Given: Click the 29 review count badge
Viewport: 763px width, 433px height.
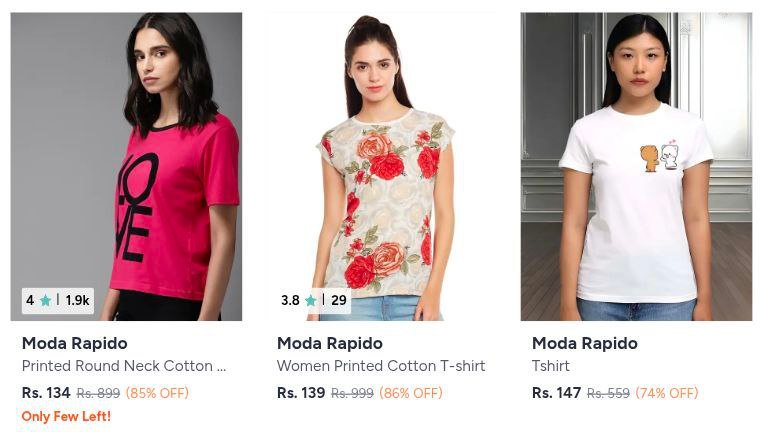Looking at the screenshot, I should (339, 300).
